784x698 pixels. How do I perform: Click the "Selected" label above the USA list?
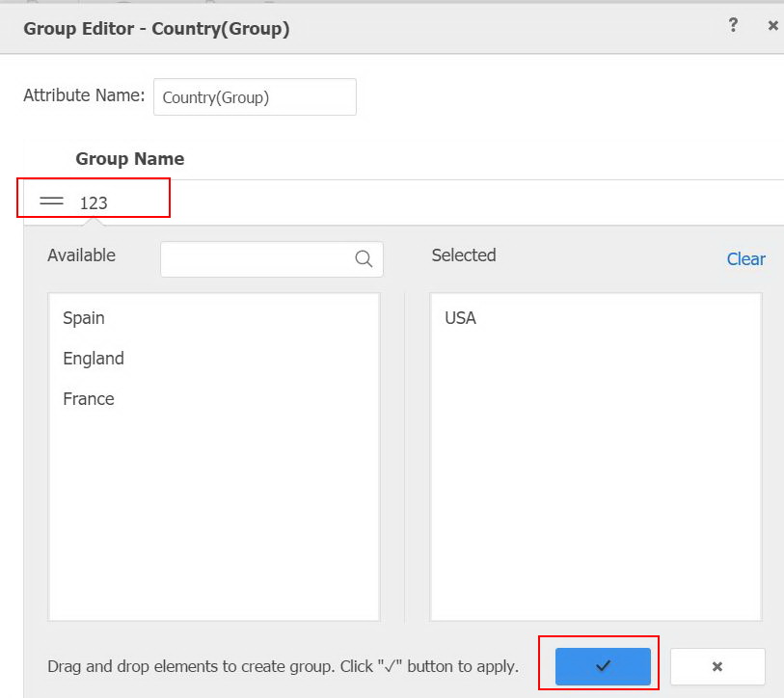coord(464,255)
